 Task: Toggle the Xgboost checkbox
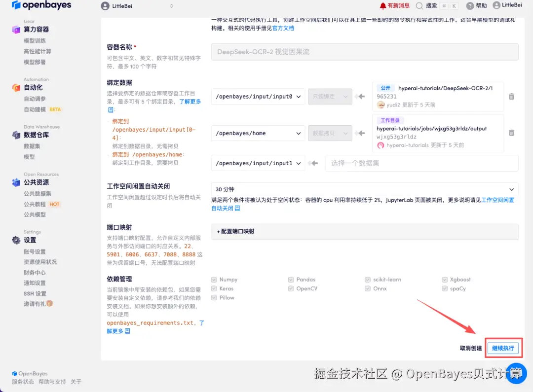pyautogui.click(x=445, y=280)
